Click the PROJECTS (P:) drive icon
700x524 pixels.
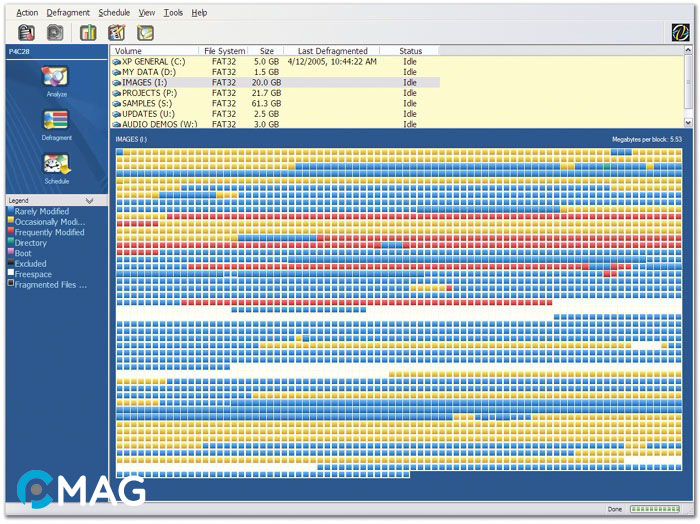[x=117, y=93]
